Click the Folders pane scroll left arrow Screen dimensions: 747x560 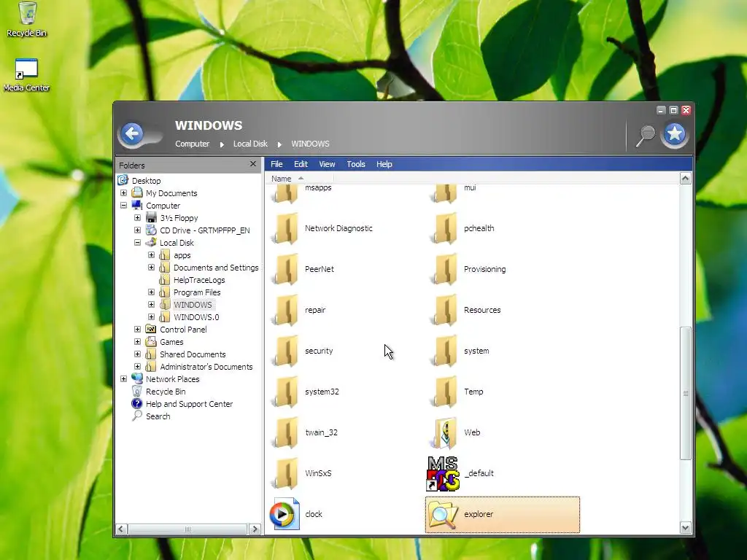[122, 529]
